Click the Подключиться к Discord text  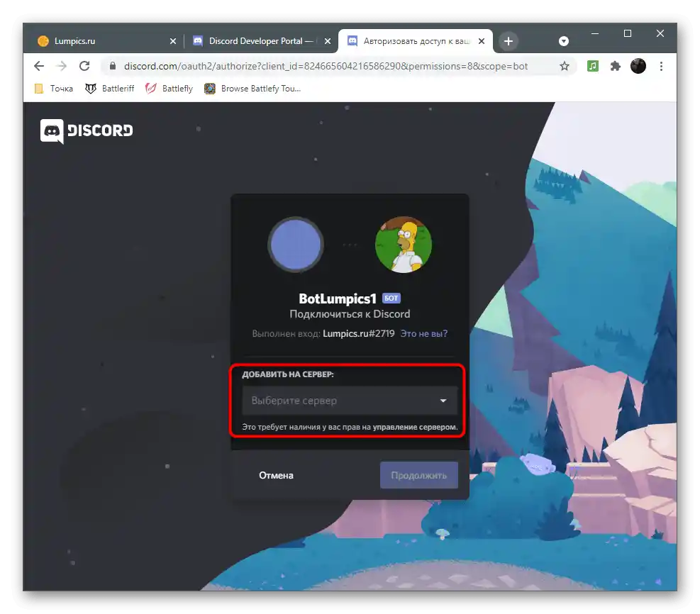[x=350, y=314]
